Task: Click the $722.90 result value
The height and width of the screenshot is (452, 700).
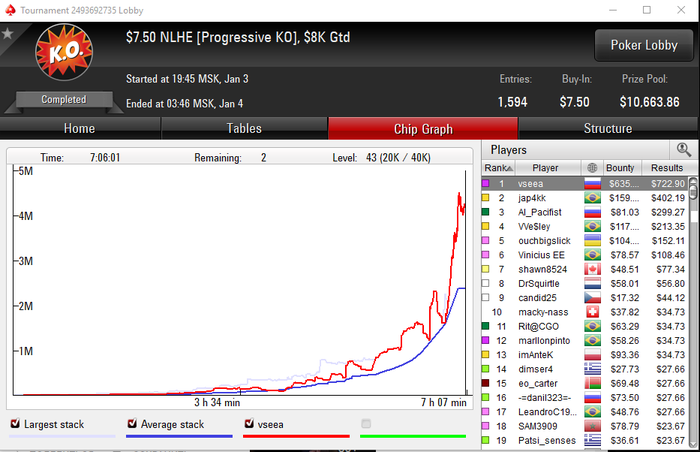Action: [x=668, y=184]
